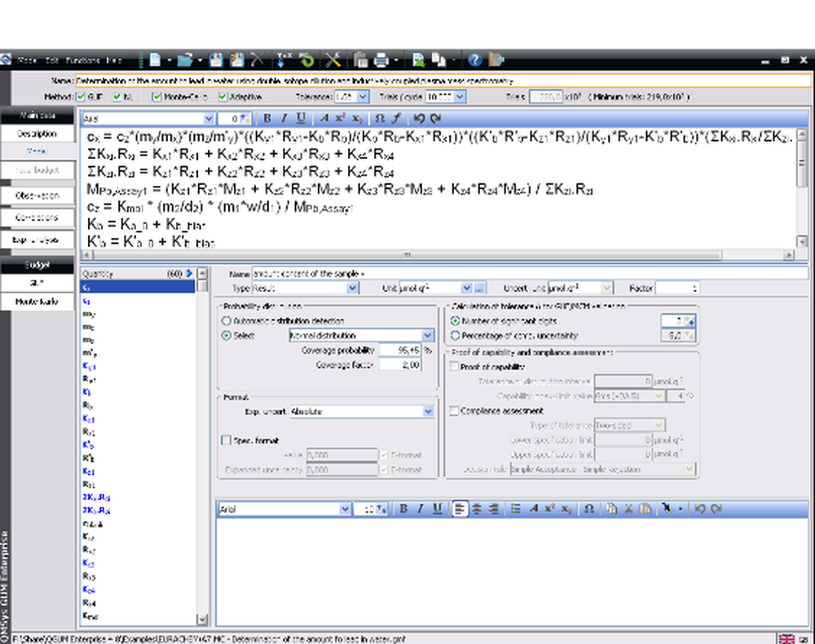Image resolution: width=815 pixels, height=644 pixels.
Task: Open the Model menu in the menu bar
Action: pos(27,60)
